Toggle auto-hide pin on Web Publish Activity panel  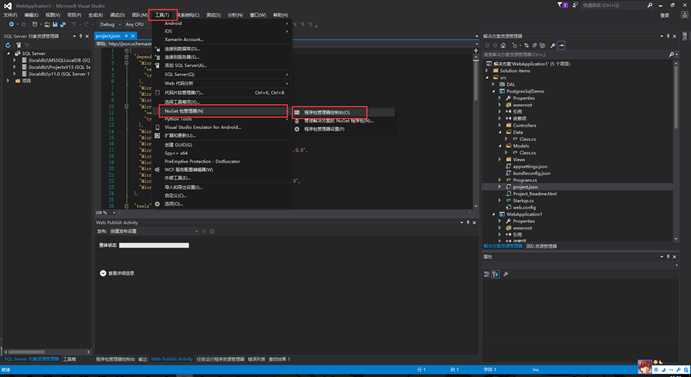pos(468,222)
